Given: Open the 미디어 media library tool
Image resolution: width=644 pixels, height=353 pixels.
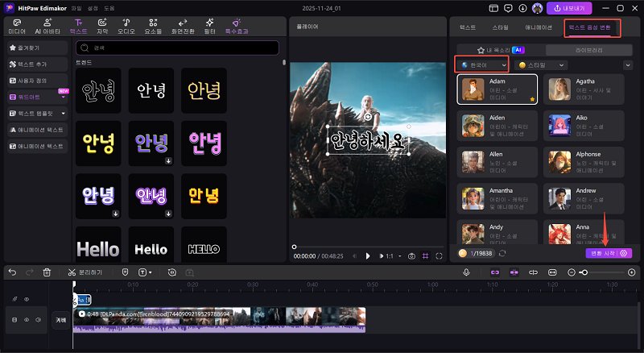Looking at the screenshot, I should [x=17, y=27].
